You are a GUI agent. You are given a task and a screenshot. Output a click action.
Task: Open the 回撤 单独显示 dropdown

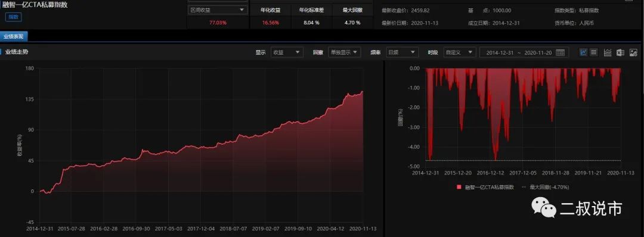pos(344,52)
